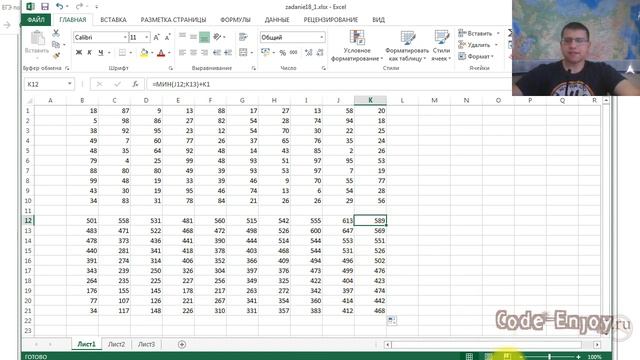Switch to РАЗМЕТКА СТРАНИЦЫ tab
Viewport: 640px width, 360px height.
coord(173,20)
